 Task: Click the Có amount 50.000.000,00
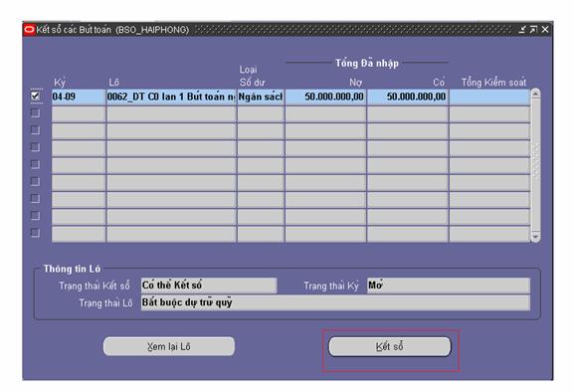click(408, 97)
